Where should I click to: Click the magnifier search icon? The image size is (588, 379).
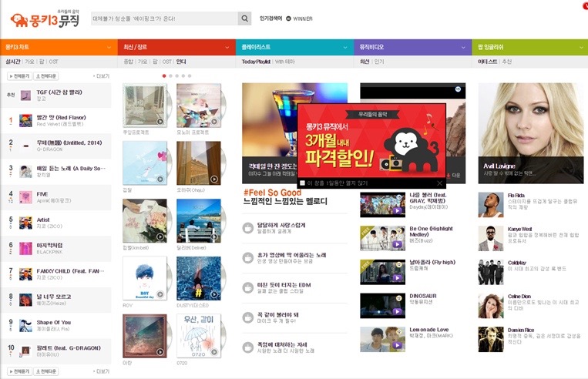[x=244, y=18]
